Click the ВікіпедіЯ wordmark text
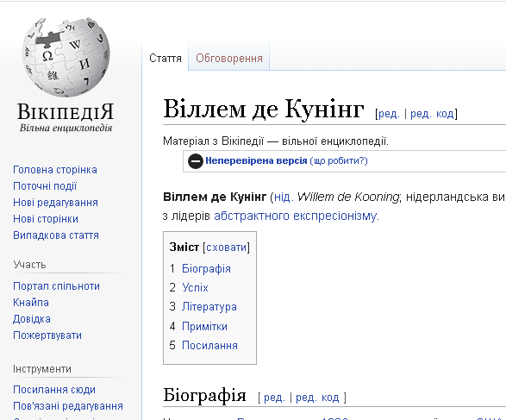 tap(66, 112)
